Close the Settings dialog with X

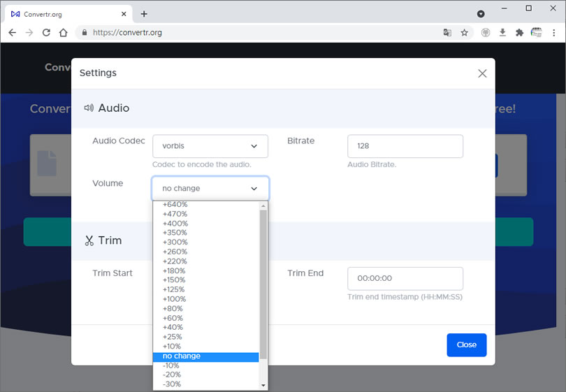482,73
